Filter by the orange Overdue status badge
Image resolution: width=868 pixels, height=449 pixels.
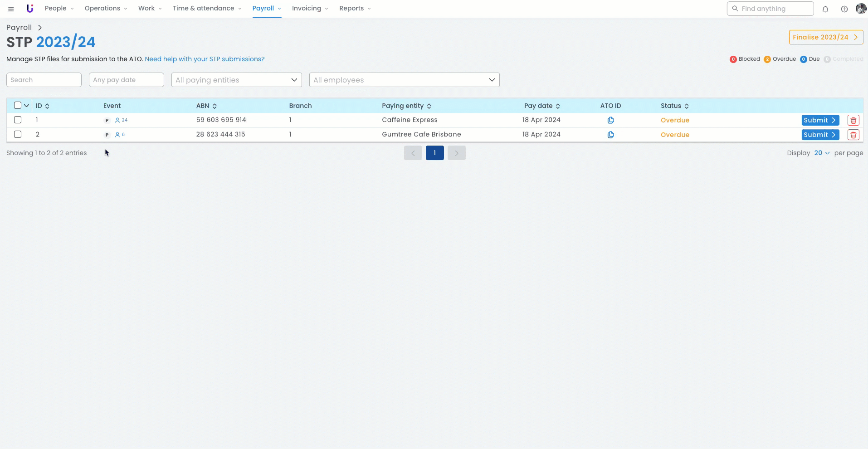click(780, 59)
